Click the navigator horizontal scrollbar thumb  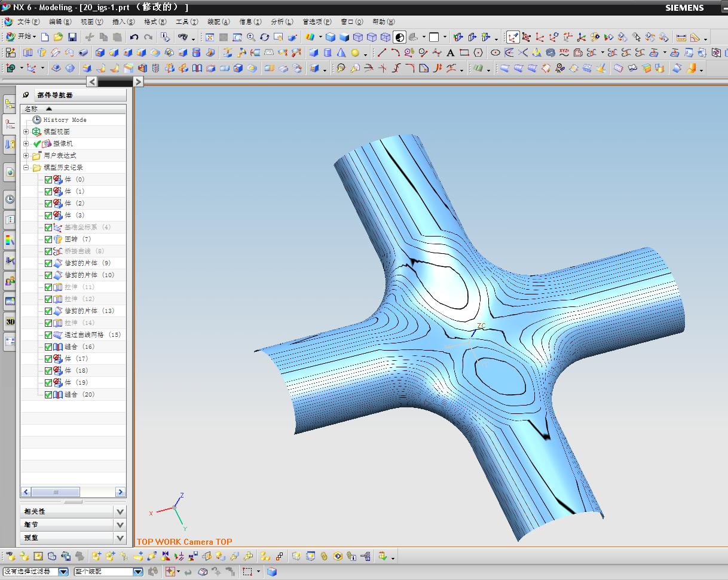tap(56, 492)
